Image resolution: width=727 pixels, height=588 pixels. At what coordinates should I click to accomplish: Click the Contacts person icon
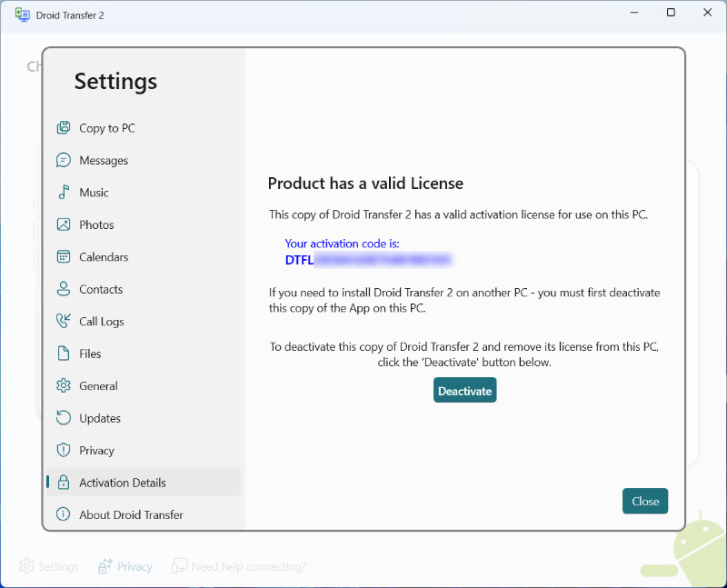pyautogui.click(x=64, y=289)
